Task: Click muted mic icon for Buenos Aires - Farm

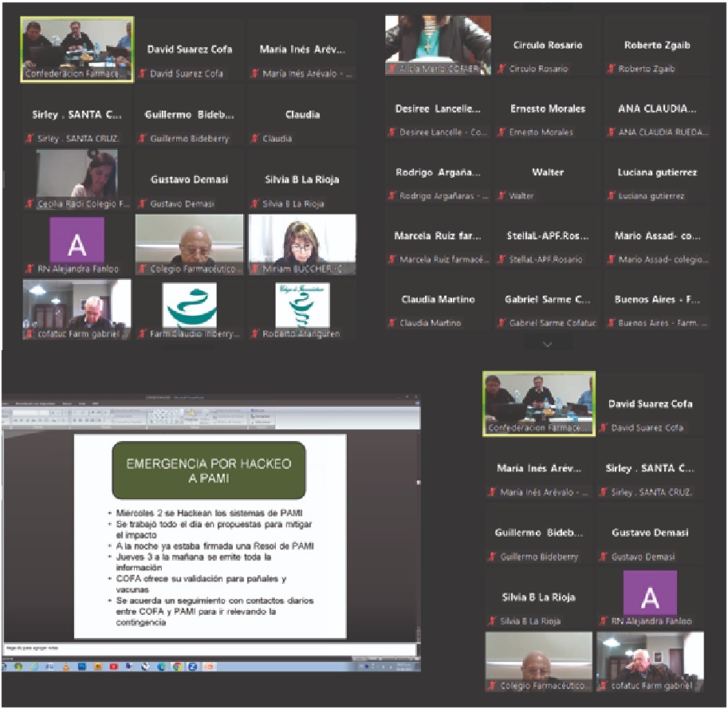Action: pos(611,323)
